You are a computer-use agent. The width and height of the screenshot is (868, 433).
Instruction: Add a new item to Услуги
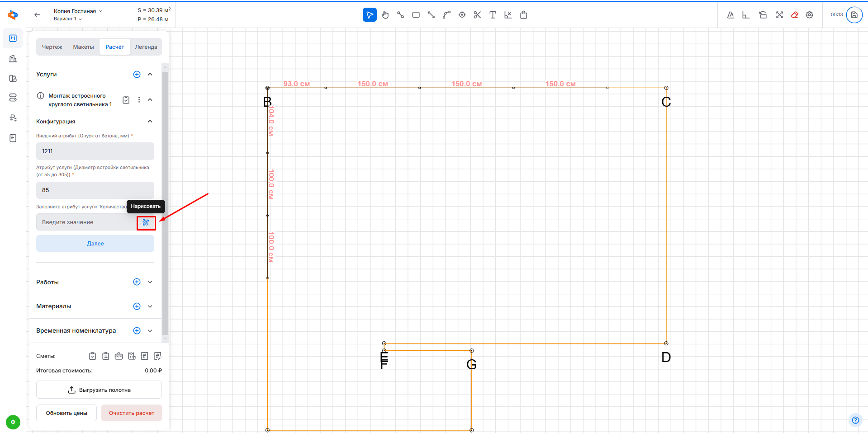(137, 75)
